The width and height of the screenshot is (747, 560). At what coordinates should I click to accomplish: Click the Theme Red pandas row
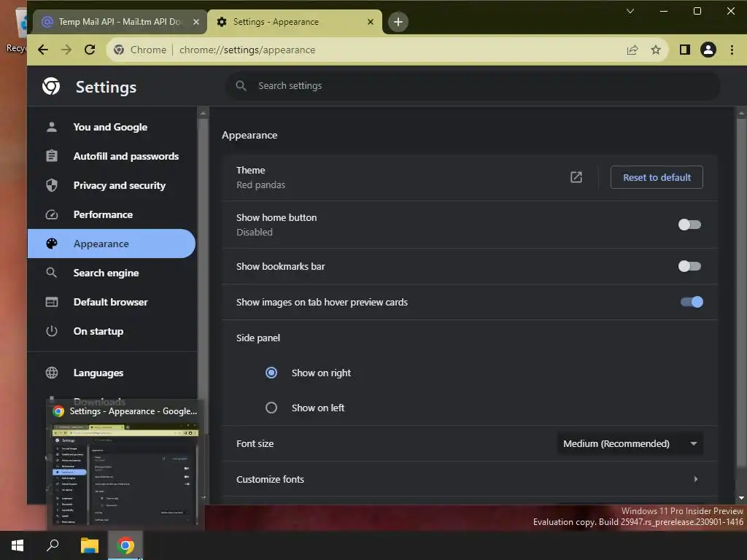[x=469, y=177]
